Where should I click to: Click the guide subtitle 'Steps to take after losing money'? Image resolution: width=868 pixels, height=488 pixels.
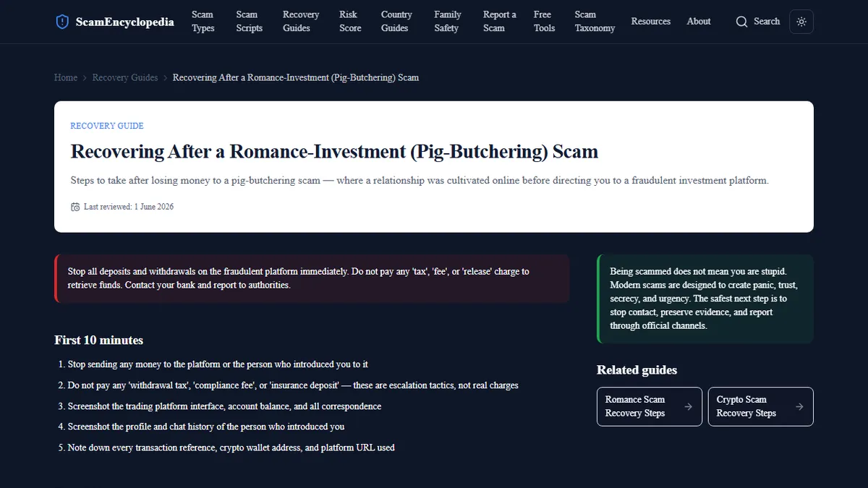tap(420, 180)
